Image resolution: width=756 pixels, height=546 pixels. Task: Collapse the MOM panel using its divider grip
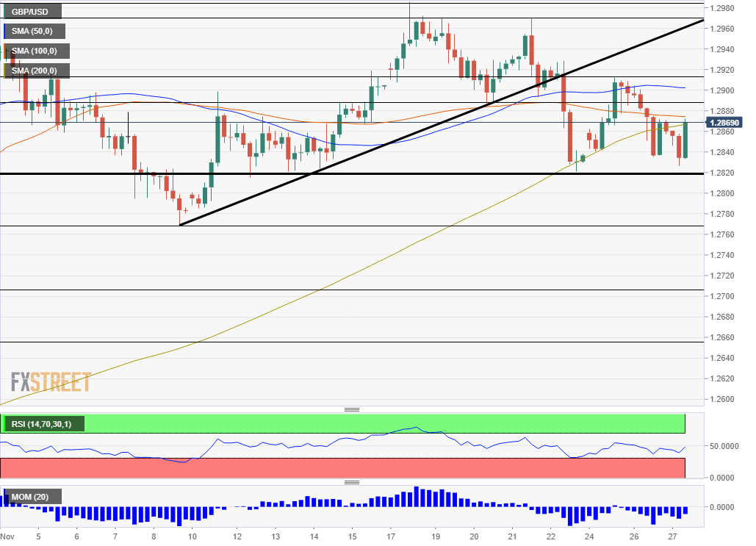pyautogui.click(x=353, y=482)
